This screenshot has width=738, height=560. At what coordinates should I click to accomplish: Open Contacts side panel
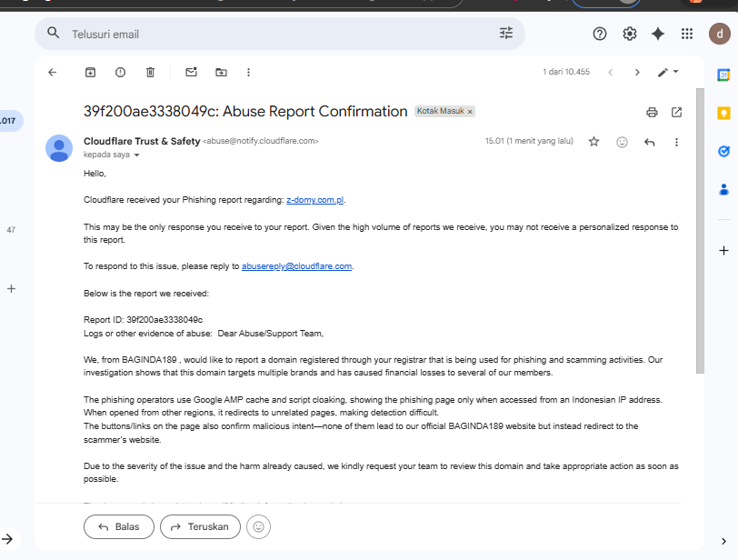coord(723,189)
